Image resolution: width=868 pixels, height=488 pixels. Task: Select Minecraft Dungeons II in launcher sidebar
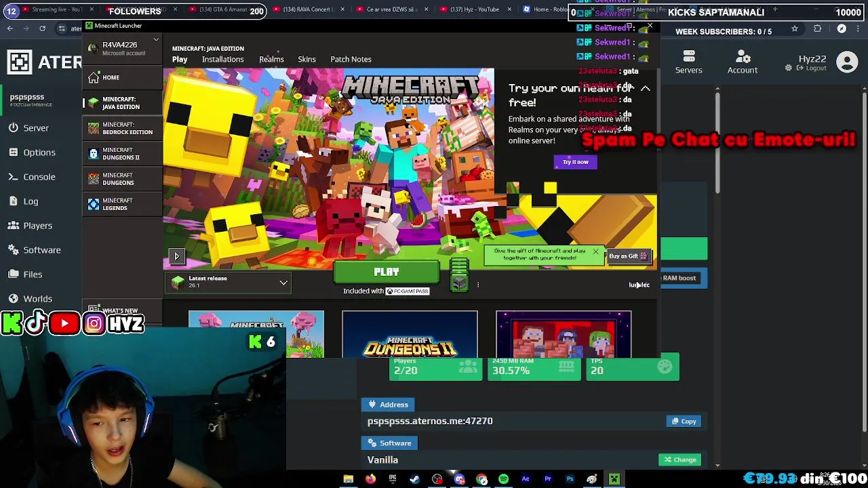121,154
